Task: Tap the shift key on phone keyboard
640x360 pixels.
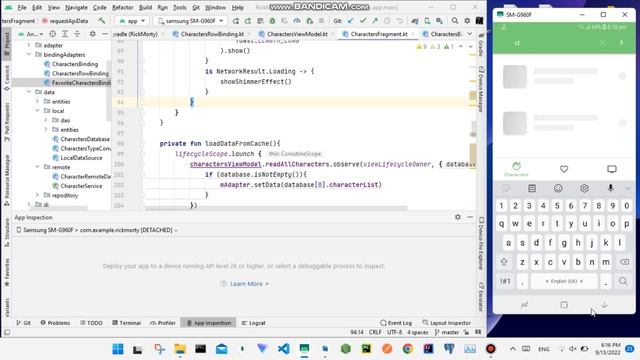Action: click(x=504, y=262)
